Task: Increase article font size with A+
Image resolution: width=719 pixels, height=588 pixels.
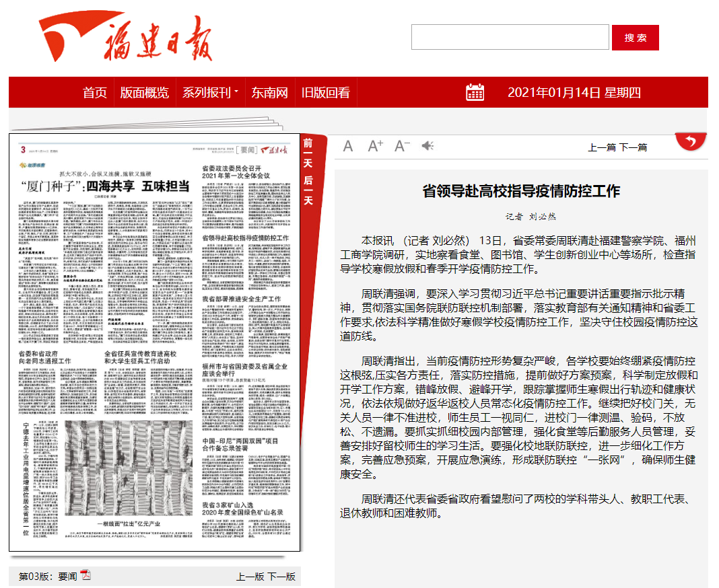Action: [x=376, y=146]
